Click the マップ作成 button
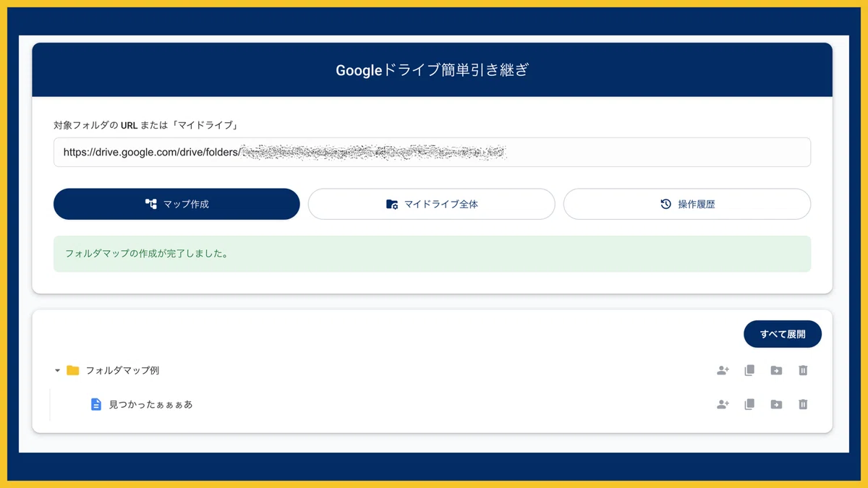This screenshot has width=868, height=488. 176,204
